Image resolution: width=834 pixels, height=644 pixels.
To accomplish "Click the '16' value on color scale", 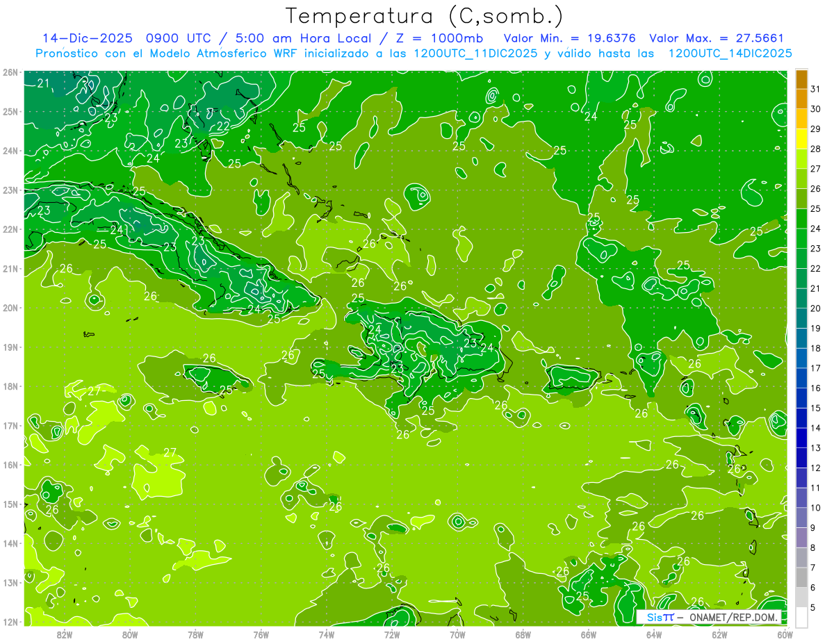I will click(x=815, y=388).
